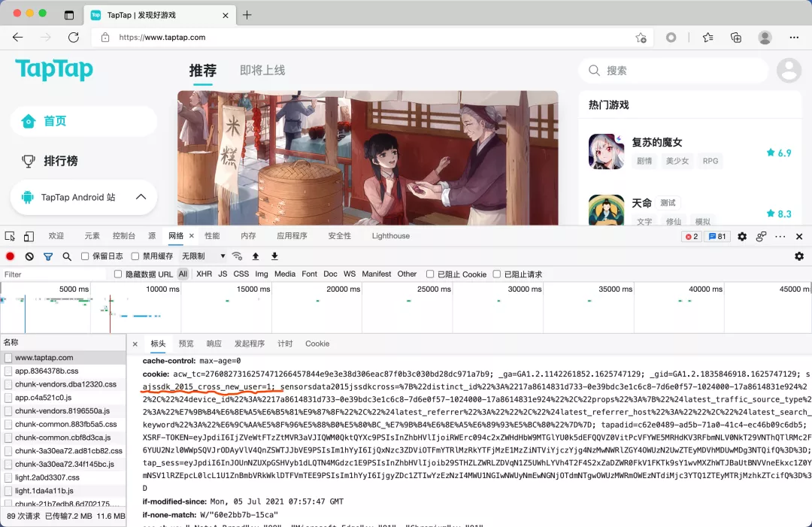Stop network recording with the red record icon
The image size is (812, 527).
(x=11, y=255)
